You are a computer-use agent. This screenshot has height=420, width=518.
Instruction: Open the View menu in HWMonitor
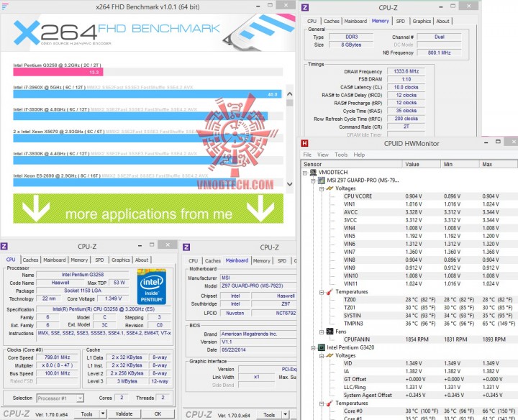click(x=323, y=155)
